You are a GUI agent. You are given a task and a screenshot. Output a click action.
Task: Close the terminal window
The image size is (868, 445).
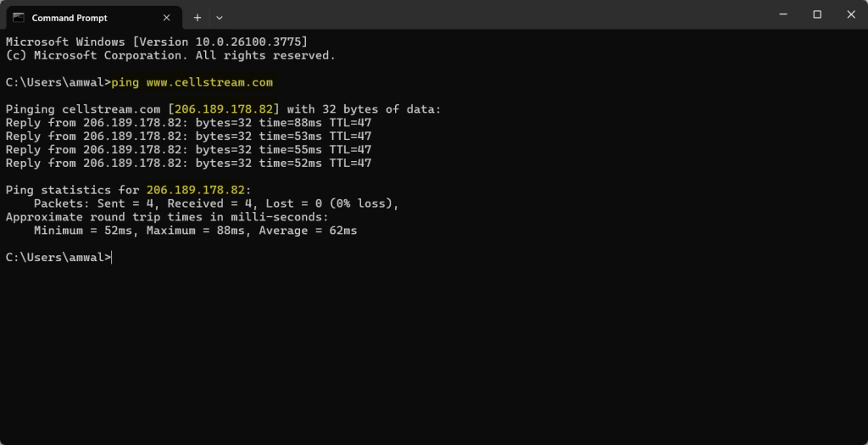pos(850,14)
